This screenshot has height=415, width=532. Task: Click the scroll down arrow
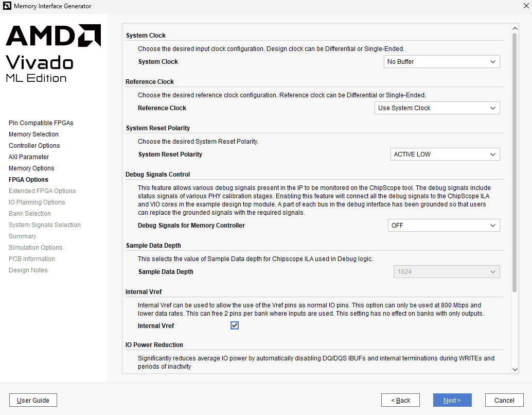[515, 369]
